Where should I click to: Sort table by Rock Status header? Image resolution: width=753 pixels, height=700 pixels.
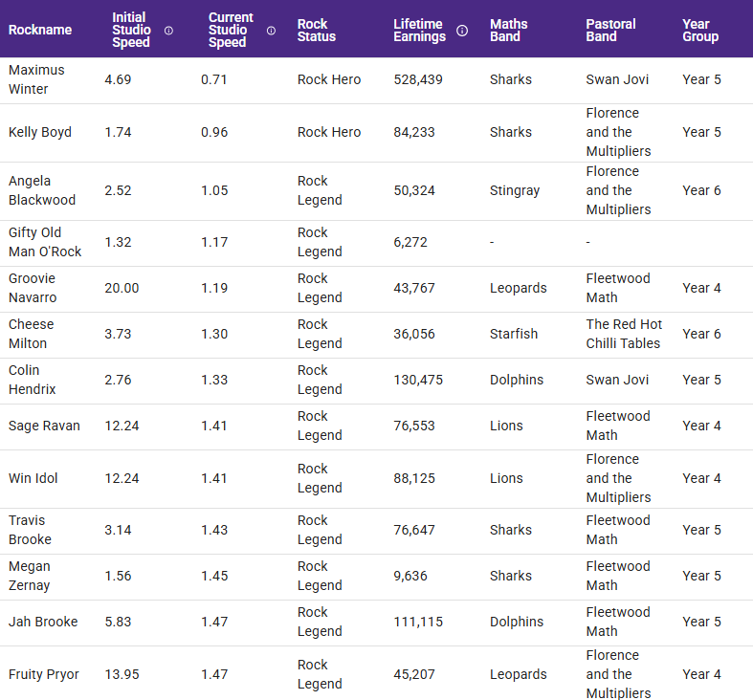coord(317,31)
